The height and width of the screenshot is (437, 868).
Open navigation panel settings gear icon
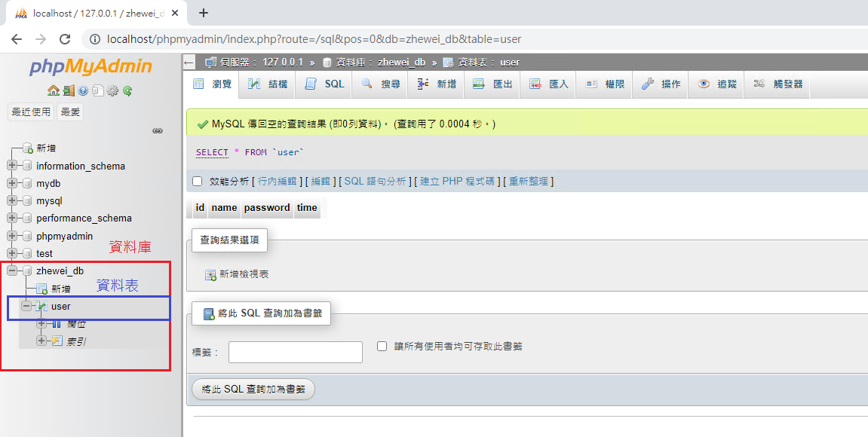click(x=112, y=90)
